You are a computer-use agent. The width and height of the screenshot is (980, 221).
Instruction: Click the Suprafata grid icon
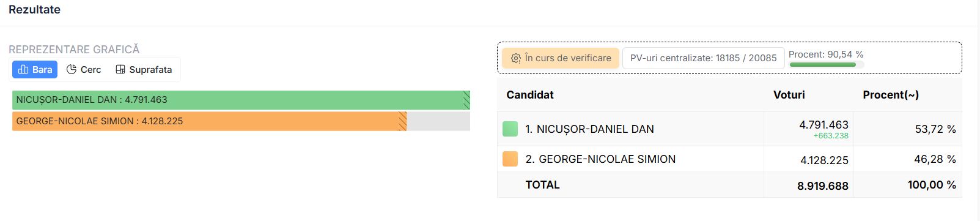tap(120, 70)
